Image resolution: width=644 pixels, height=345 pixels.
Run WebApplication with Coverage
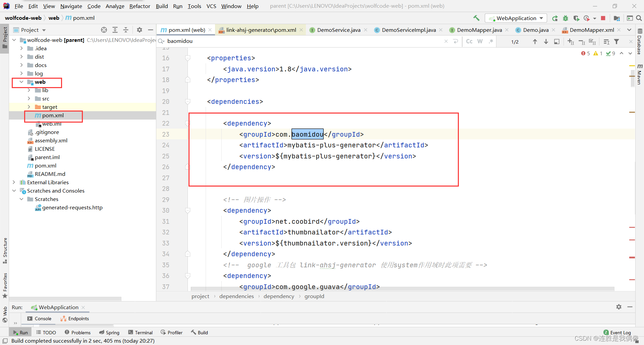(x=576, y=18)
